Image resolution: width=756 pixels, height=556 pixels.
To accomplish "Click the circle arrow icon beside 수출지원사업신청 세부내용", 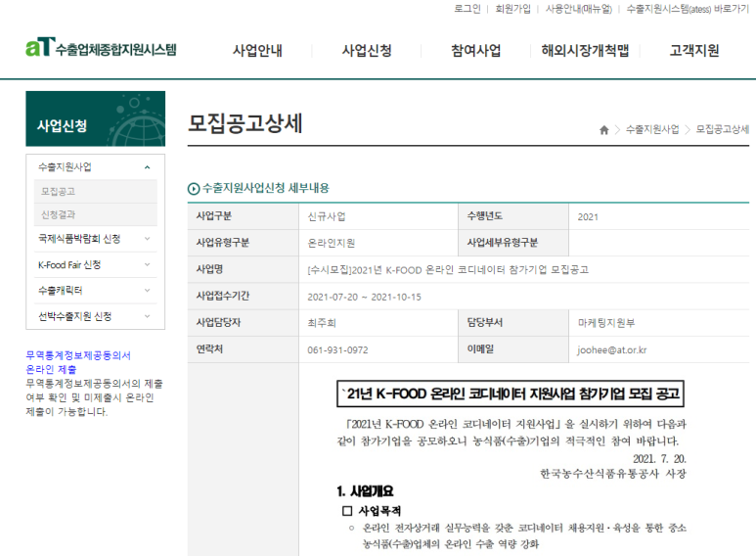I will pyautogui.click(x=194, y=189).
